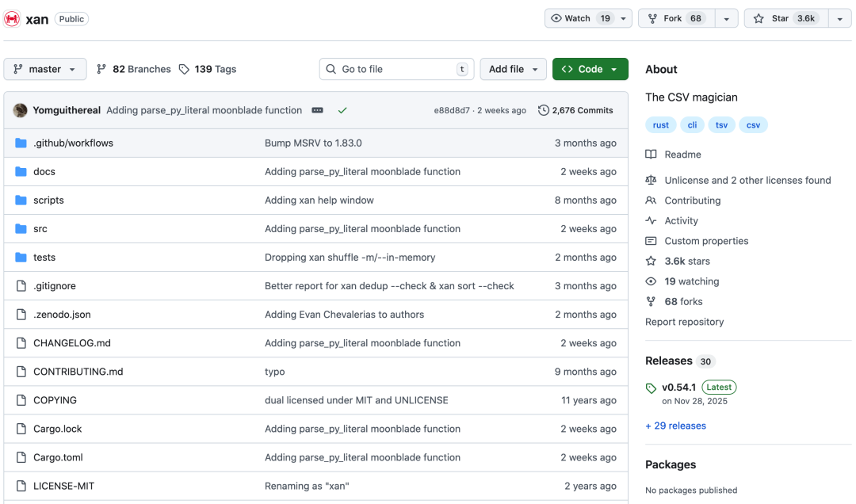The width and height of the screenshot is (856, 504).
Task: Open the Readme book icon link
Action: pos(651,155)
